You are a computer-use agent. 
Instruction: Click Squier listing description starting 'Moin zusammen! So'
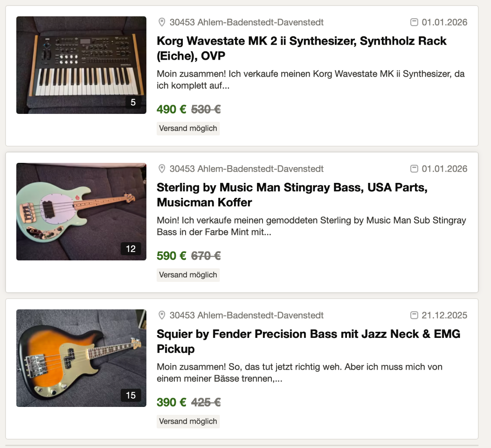[299, 373]
